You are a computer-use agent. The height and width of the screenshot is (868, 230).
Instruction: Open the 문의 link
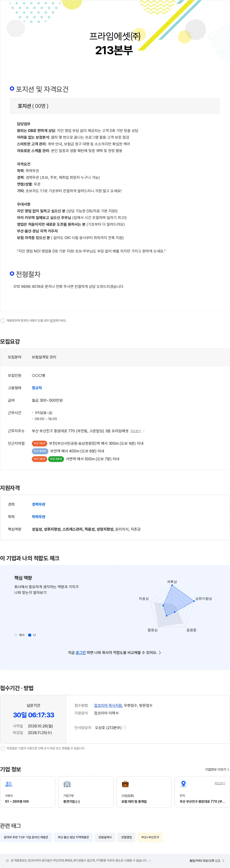coord(52,320)
